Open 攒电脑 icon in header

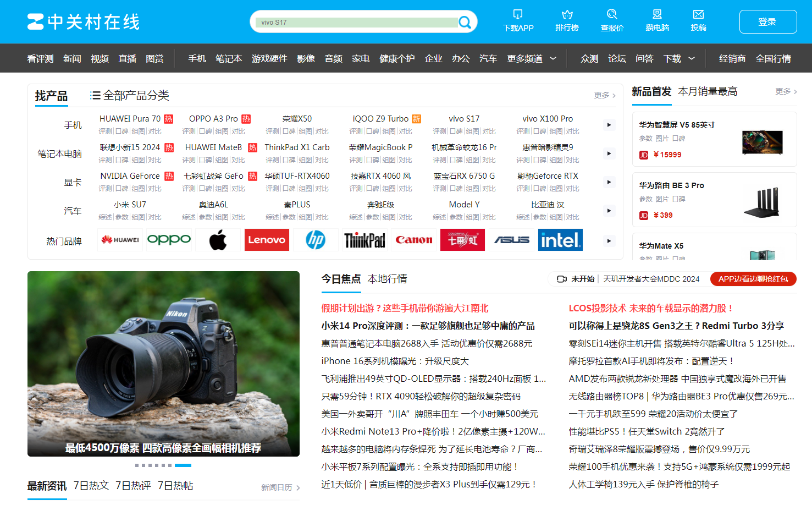tap(657, 14)
